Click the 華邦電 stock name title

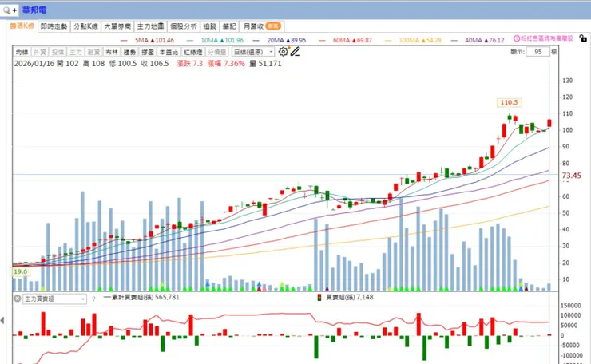click(x=34, y=10)
